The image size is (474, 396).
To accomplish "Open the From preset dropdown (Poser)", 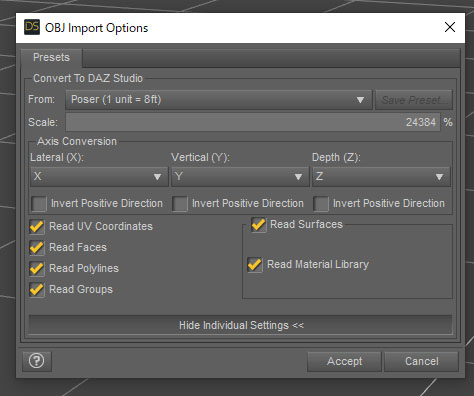I will [219, 100].
